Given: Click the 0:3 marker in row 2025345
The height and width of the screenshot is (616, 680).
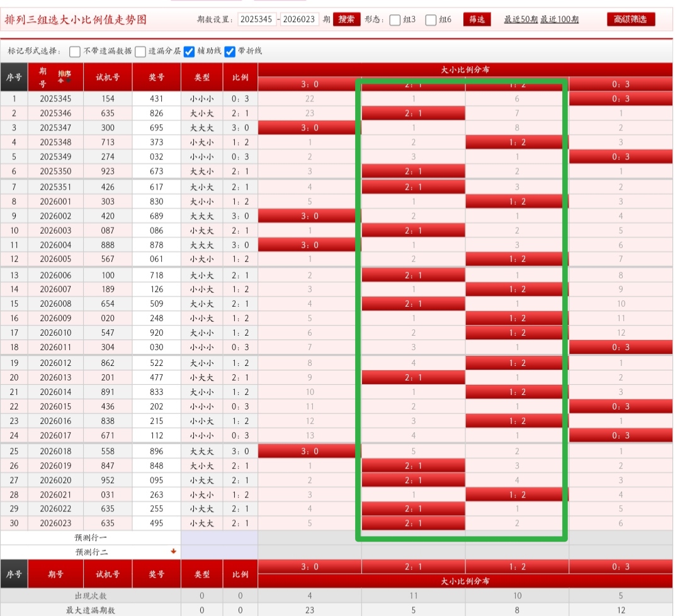Looking at the screenshot, I should (620, 99).
